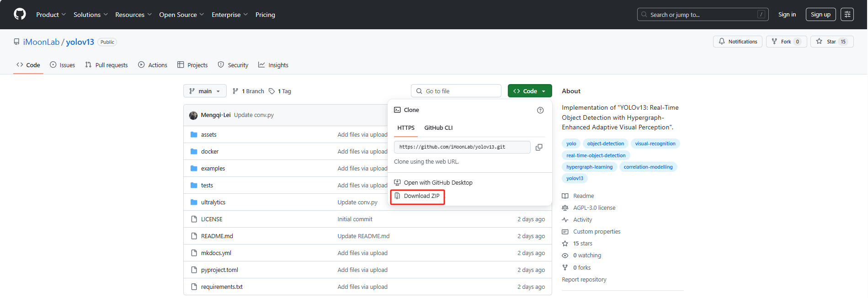Viewport: 868px width, 298px height.
Task: Click the yolo topic tag
Action: [571, 144]
